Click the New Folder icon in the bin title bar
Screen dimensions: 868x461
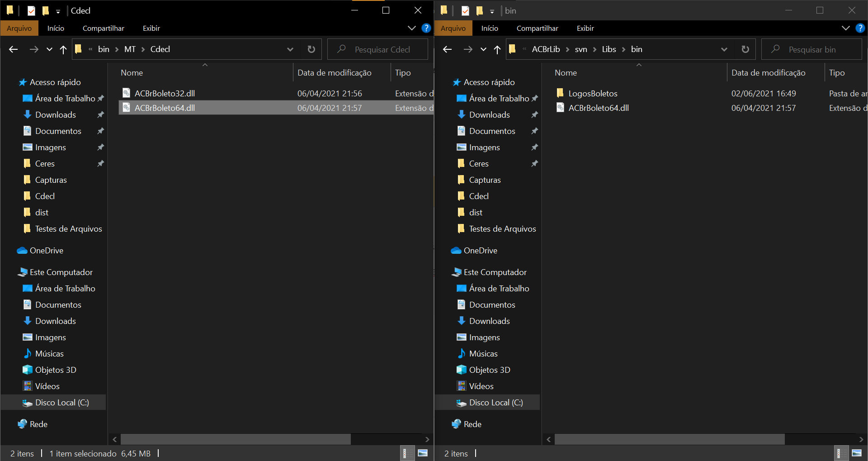coord(480,10)
